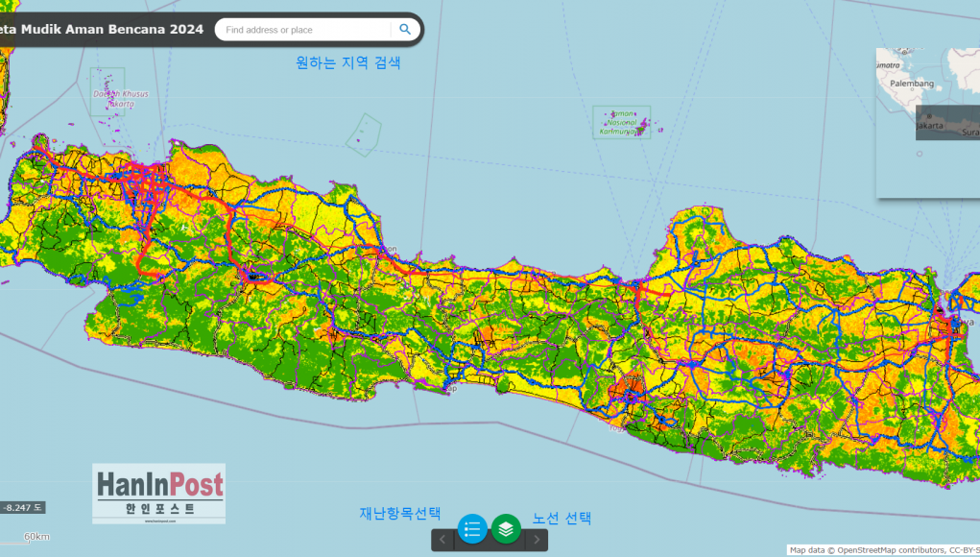Click the CC-BY-SA license link
Screen dimensions: 980x557
point(963,550)
